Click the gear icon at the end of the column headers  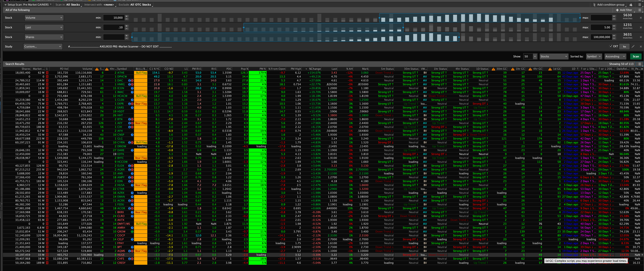[642, 69]
